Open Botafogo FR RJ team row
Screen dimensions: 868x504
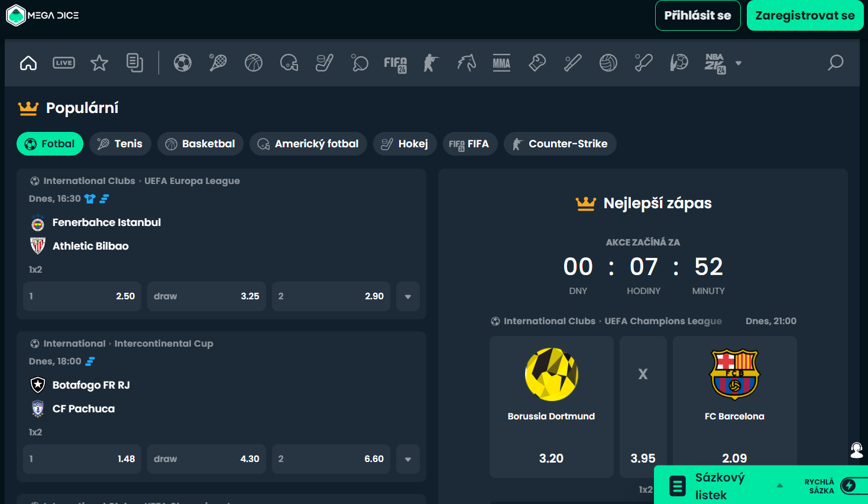click(91, 385)
